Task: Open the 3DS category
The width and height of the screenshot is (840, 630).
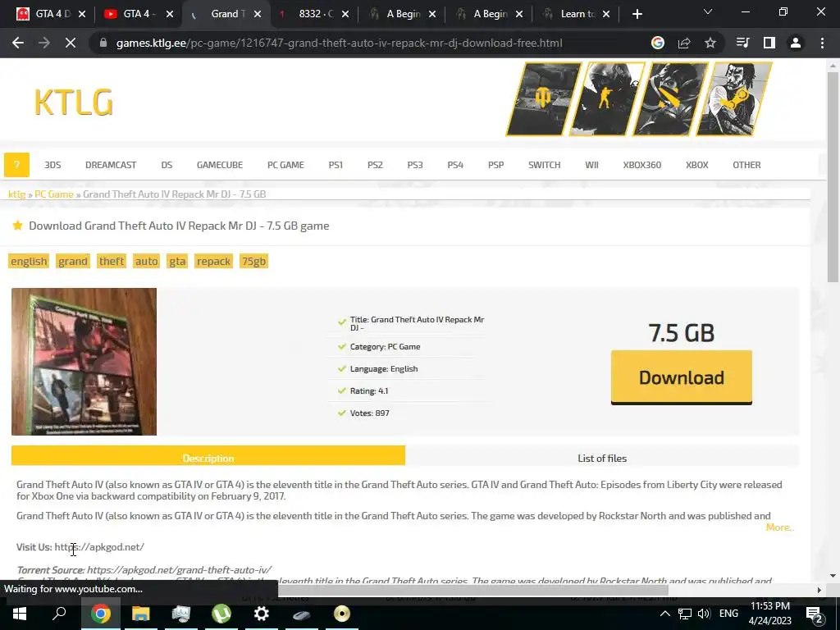Action: pyautogui.click(x=52, y=165)
